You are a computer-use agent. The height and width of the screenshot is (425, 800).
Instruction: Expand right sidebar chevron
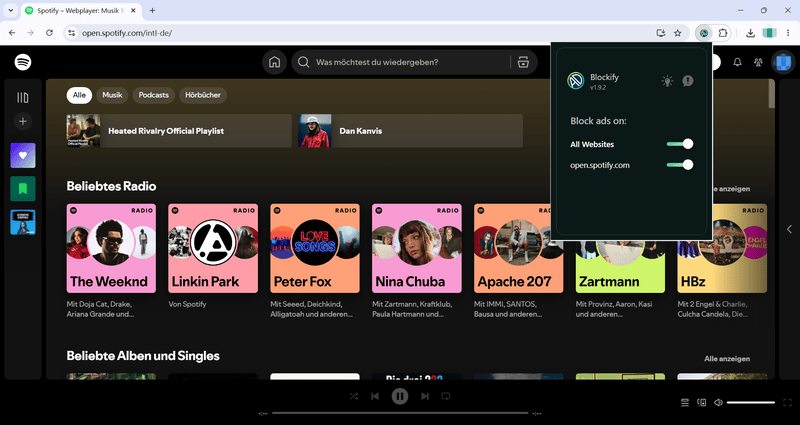(789, 229)
